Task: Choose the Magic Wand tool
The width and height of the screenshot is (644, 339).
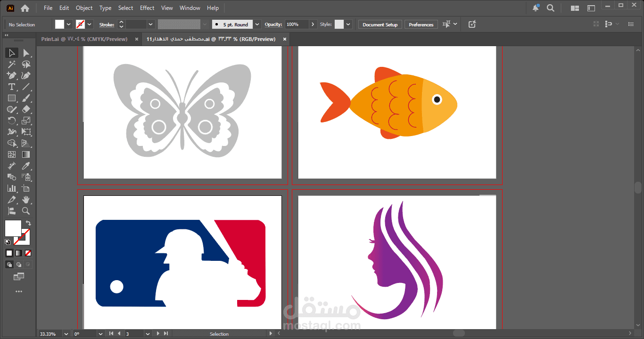Action: [12, 65]
